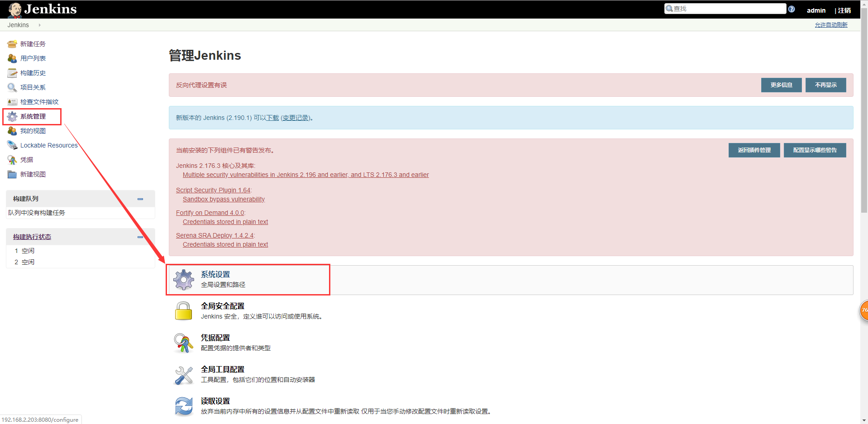Viewport: 868px width, 424px height.
Task: Click the 注销 logout link
Action: (844, 10)
